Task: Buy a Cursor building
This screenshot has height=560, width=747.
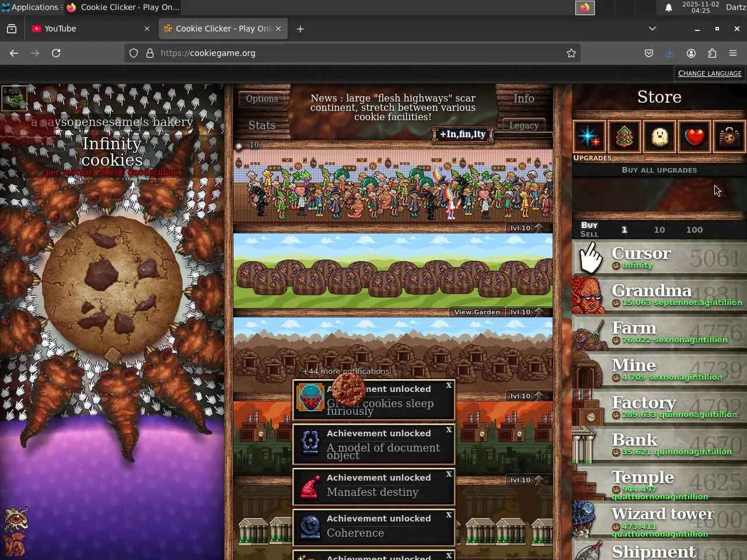Action: [x=659, y=257]
